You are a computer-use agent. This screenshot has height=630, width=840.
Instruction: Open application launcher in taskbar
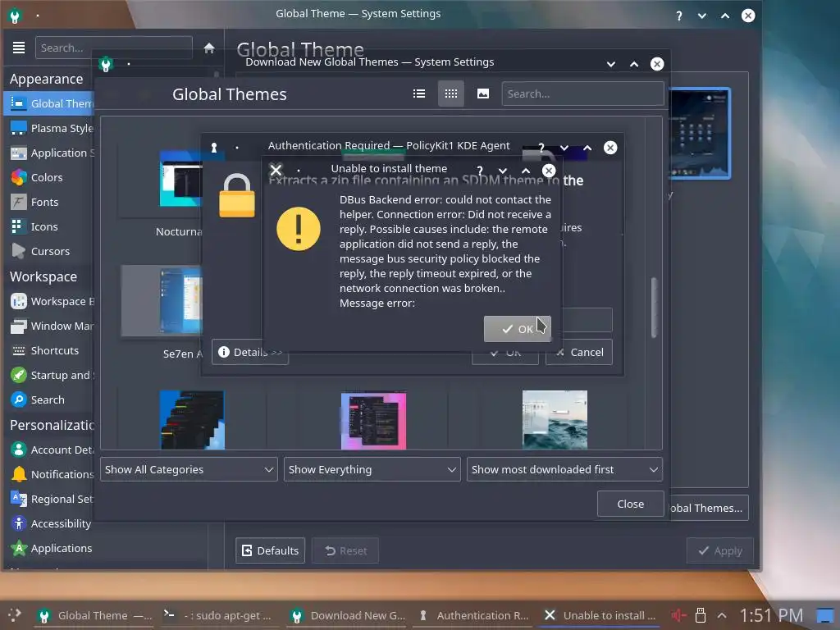[15, 615]
